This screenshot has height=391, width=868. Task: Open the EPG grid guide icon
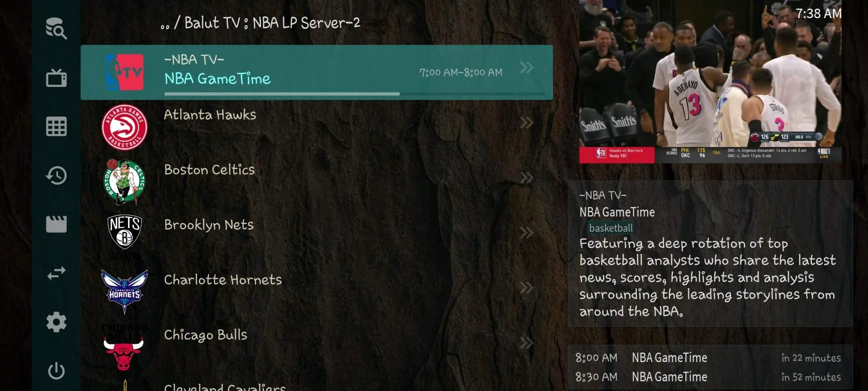pos(56,126)
